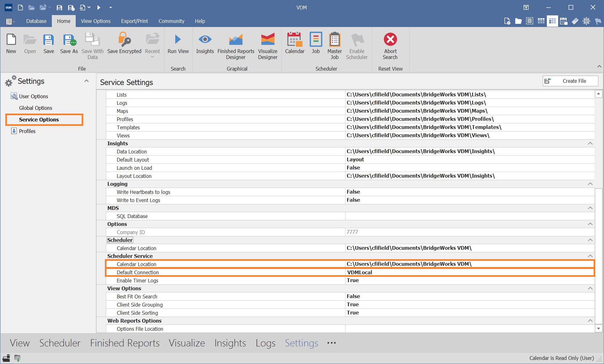
Task: Click the SQL Database value field
Action: click(x=470, y=216)
